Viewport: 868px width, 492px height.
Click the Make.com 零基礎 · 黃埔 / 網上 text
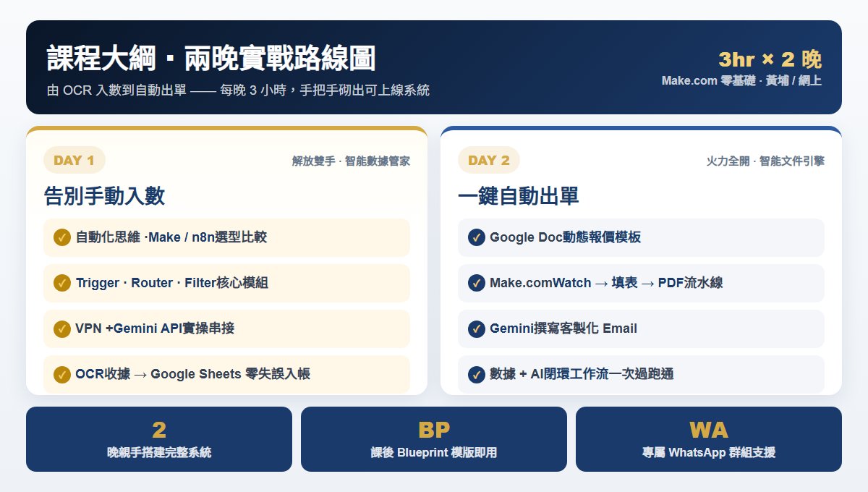741,80
